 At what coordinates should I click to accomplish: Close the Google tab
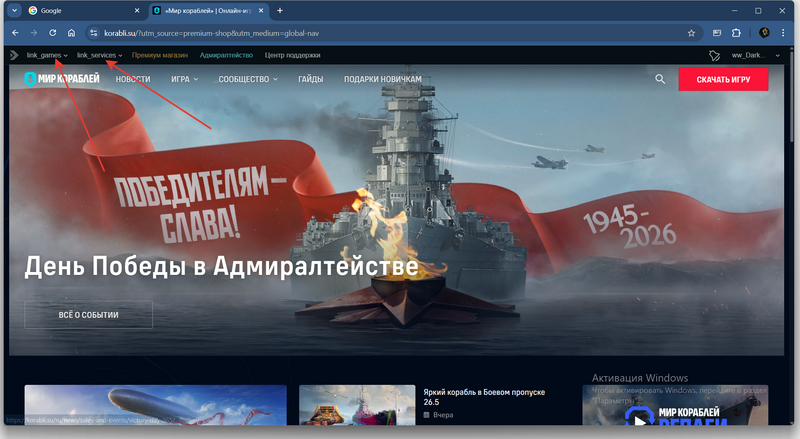pos(137,10)
